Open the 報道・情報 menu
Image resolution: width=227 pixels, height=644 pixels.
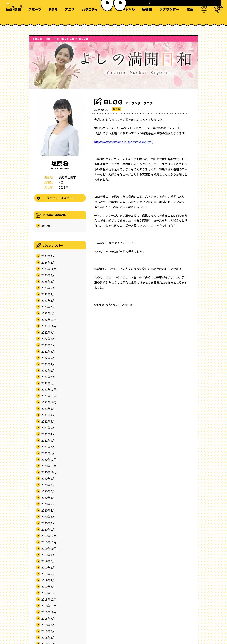[x=13, y=10]
